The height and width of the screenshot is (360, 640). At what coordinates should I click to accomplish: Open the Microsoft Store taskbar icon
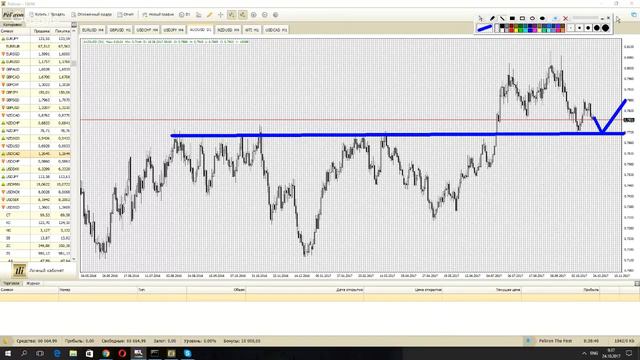[x=89, y=353]
